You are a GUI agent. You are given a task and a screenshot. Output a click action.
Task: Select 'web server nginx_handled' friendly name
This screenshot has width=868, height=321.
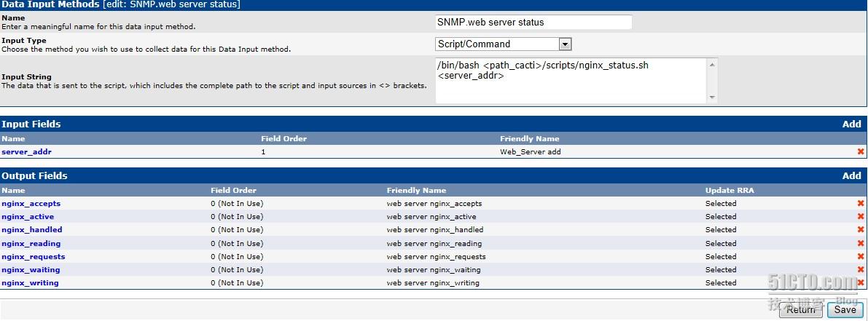[x=435, y=230]
